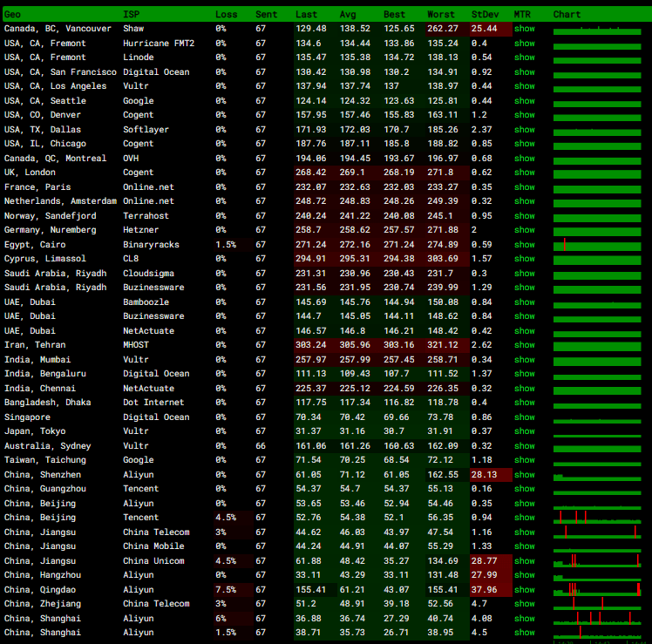Show MTR for Cyprus Limassol CL8

point(525,259)
